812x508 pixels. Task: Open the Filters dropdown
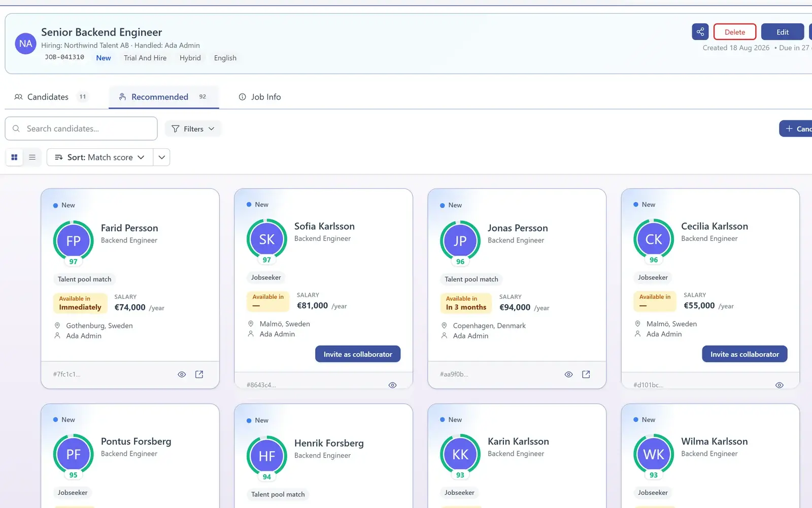(193, 129)
